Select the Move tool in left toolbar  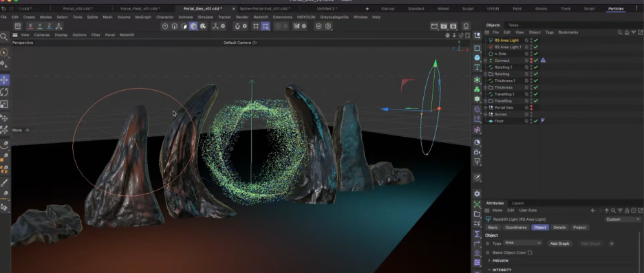(4, 80)
